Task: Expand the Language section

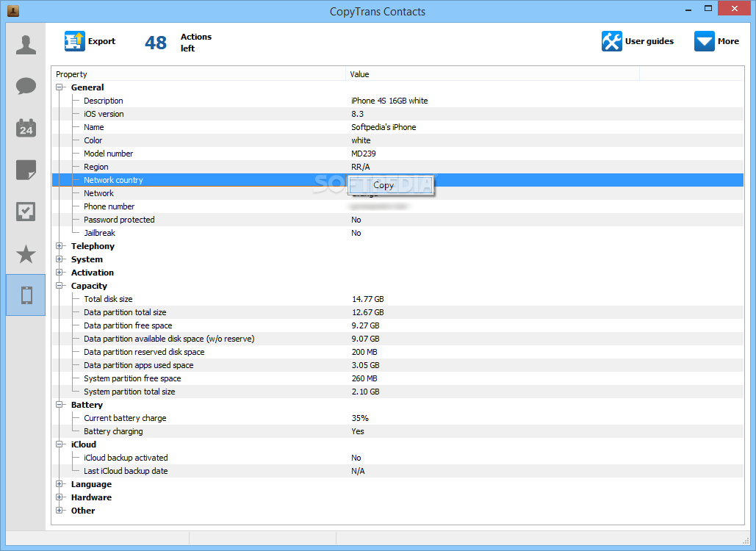Action: (60, 484)
